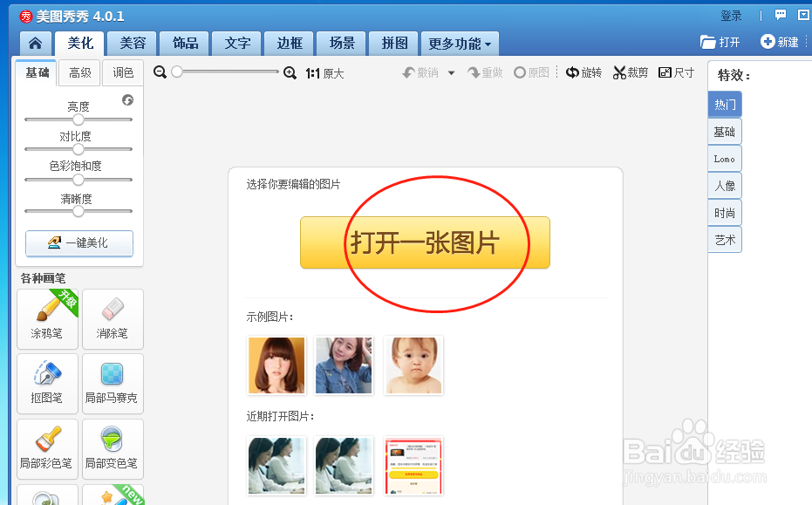The width and height of the screenshot is (812, 505).
Task: Open the menu arrow box icon at top right
Action: 804,15
